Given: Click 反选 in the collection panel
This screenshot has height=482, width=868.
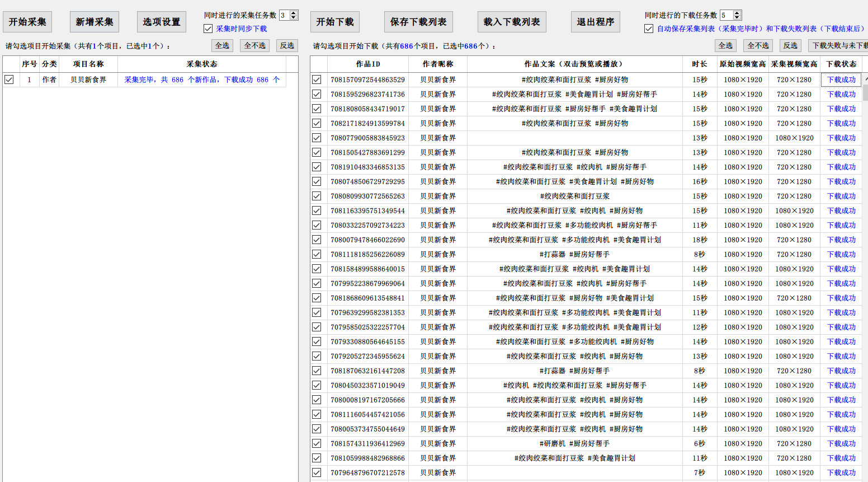Looking at the screenshot, I should click(x=287, y=45).
